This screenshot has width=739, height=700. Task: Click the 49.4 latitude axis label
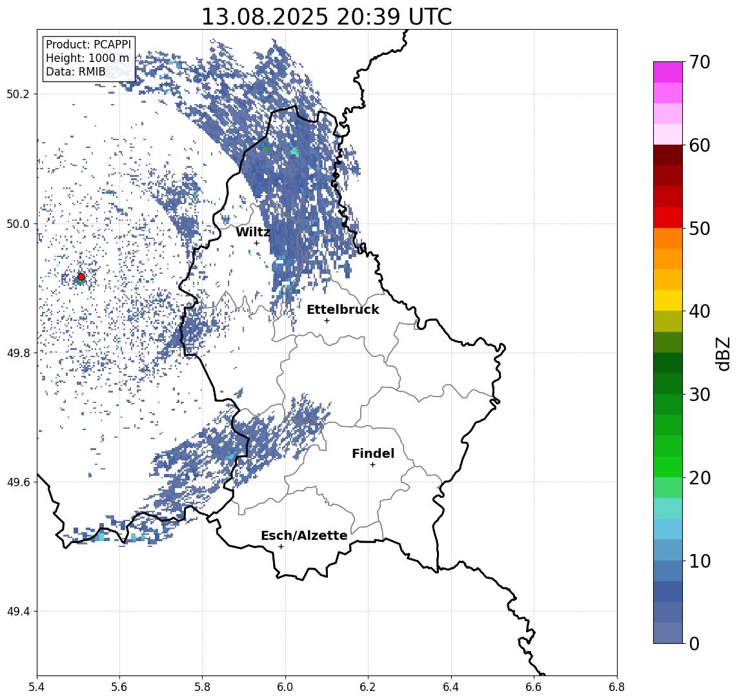[x=18, y=612]
